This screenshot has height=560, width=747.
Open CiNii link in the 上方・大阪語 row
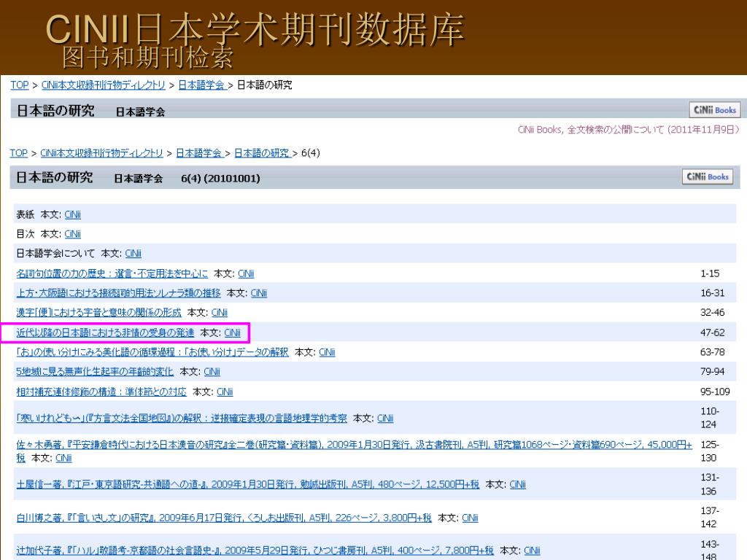pyautogui.click(x=259, y=293)
